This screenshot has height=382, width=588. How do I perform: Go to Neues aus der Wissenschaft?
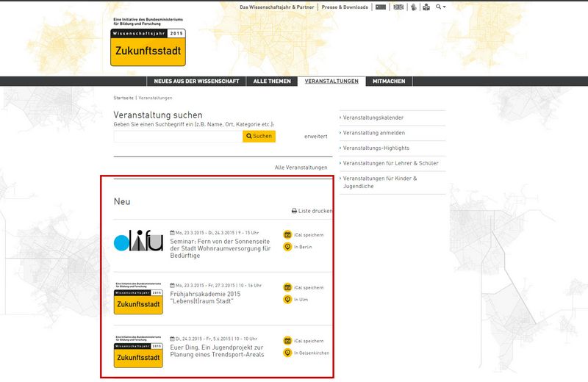[x=196, y=82]
